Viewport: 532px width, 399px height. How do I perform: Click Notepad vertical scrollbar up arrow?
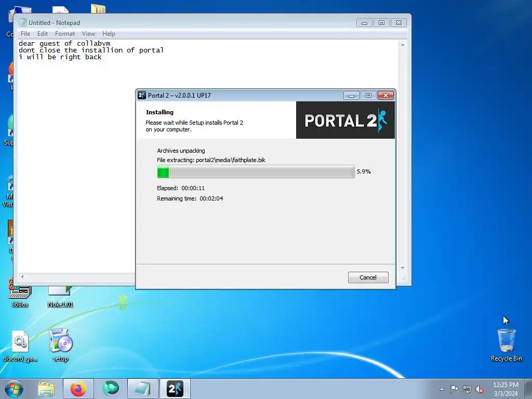click(403, 45)
